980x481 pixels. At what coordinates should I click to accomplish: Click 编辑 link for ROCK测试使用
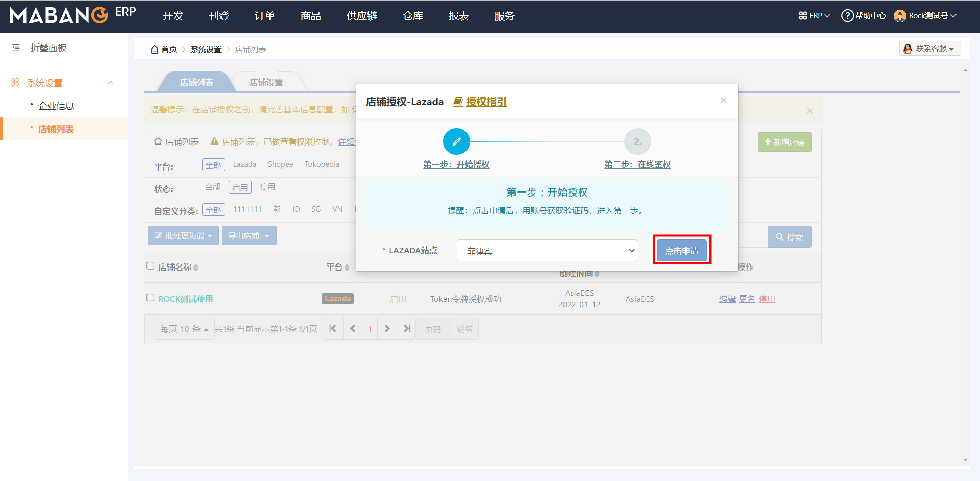click(x=727, y=299)
